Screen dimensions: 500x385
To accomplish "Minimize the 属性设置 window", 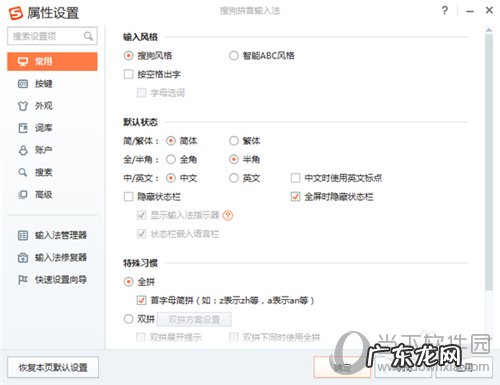I will (x=470, y=11).
